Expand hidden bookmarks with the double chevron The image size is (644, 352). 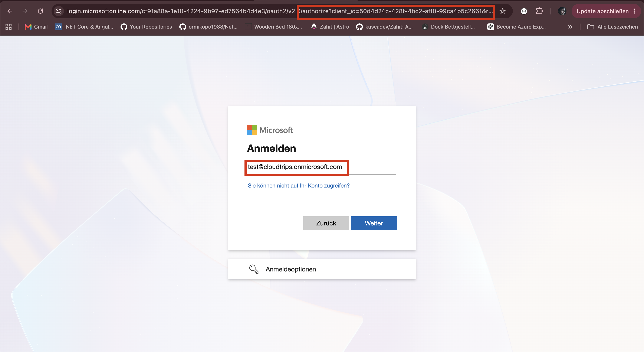570,27
